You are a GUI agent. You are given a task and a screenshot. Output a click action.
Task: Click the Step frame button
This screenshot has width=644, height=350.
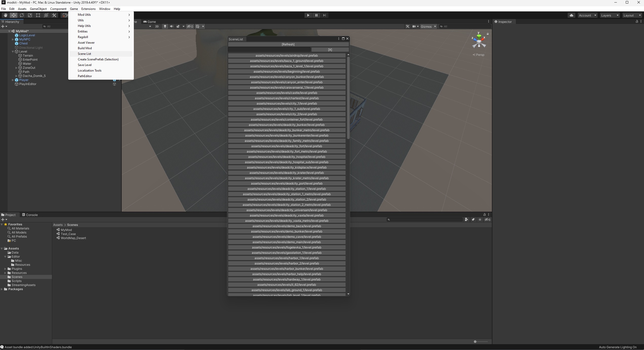pyautogui.click(x=324, y=15)
